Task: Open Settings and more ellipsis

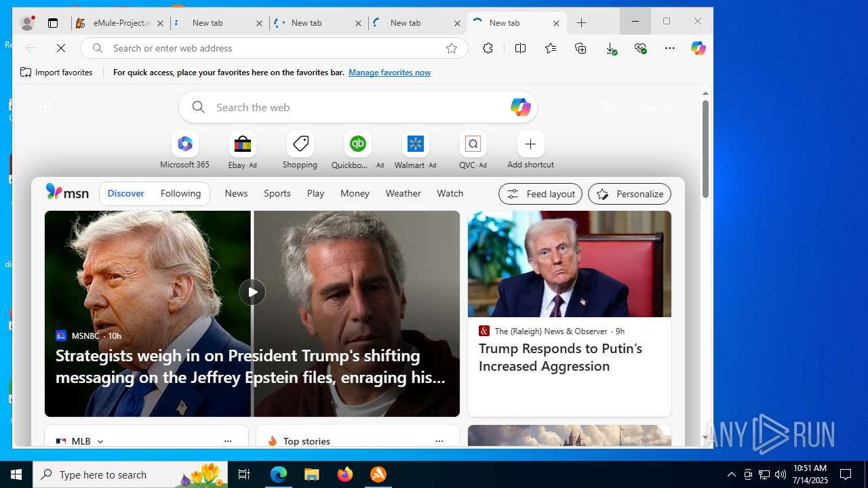Action: 670,48
